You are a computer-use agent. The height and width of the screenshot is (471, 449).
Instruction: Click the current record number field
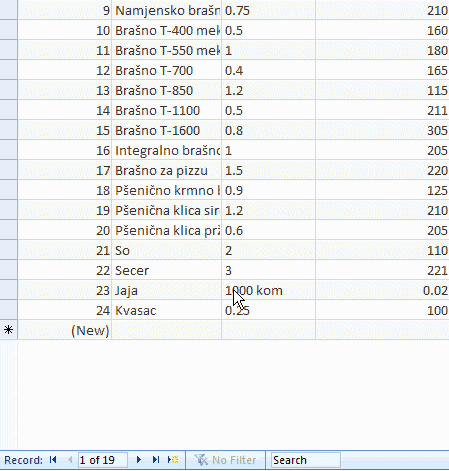pyautogui.click(x=103, y=460)
